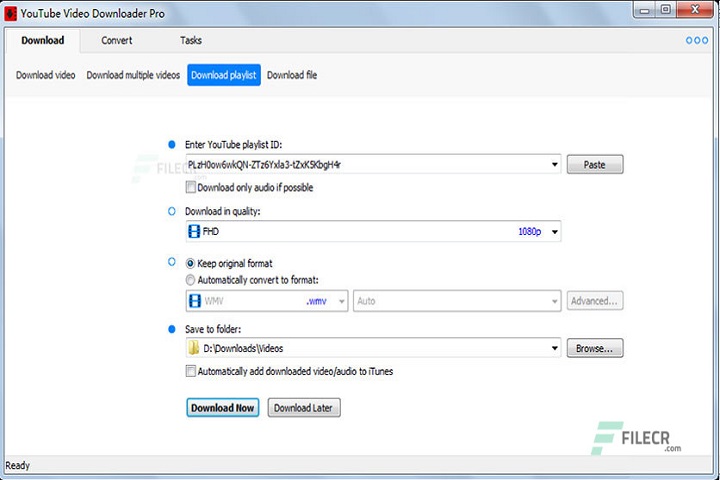Open the Tasks tab

[191, 41]
